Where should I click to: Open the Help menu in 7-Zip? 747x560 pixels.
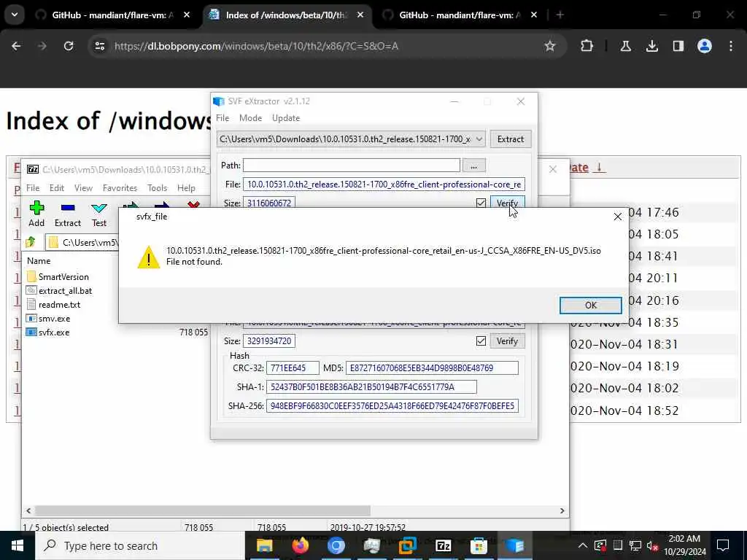pos(186,188)
